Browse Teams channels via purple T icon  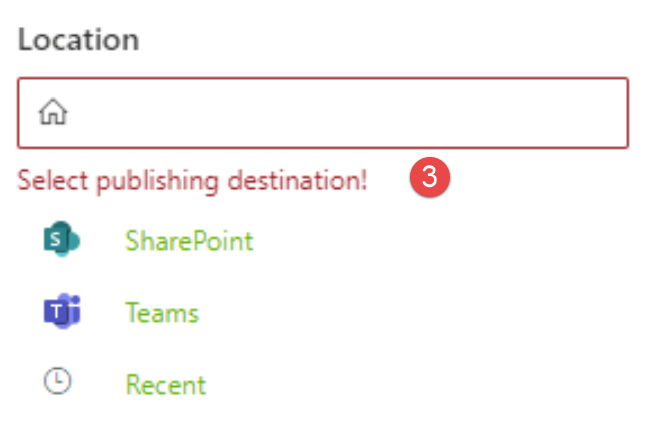[61, 313]
